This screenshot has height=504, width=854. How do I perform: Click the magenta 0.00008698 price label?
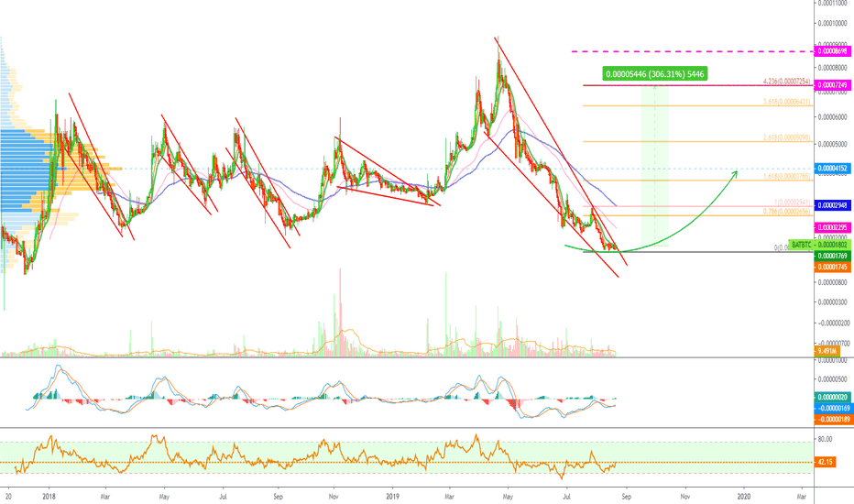[x=832, y=51]
